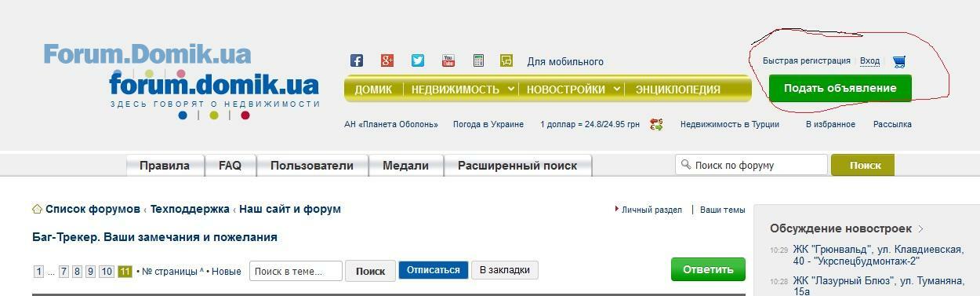
Task: Click the № страницы link
Action: coord(169,272)
